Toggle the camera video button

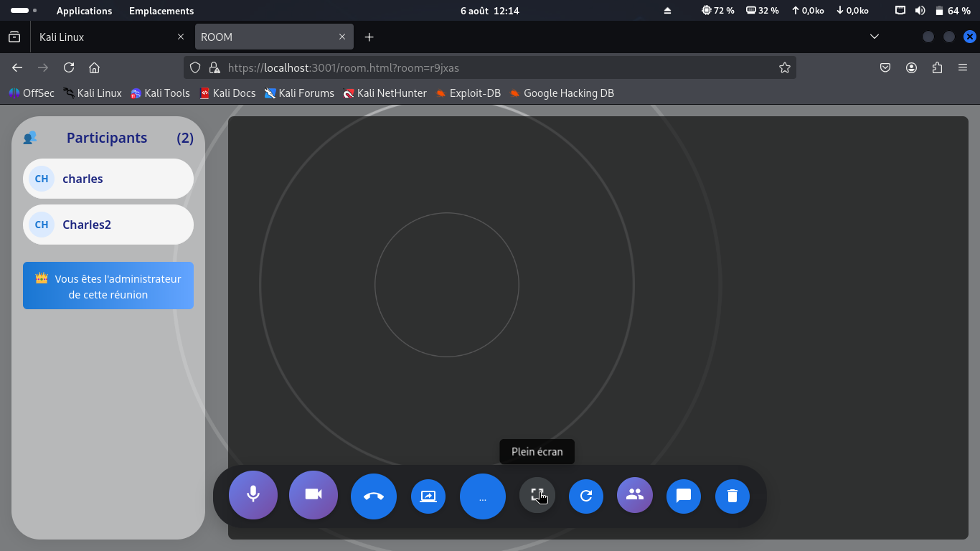314,495
